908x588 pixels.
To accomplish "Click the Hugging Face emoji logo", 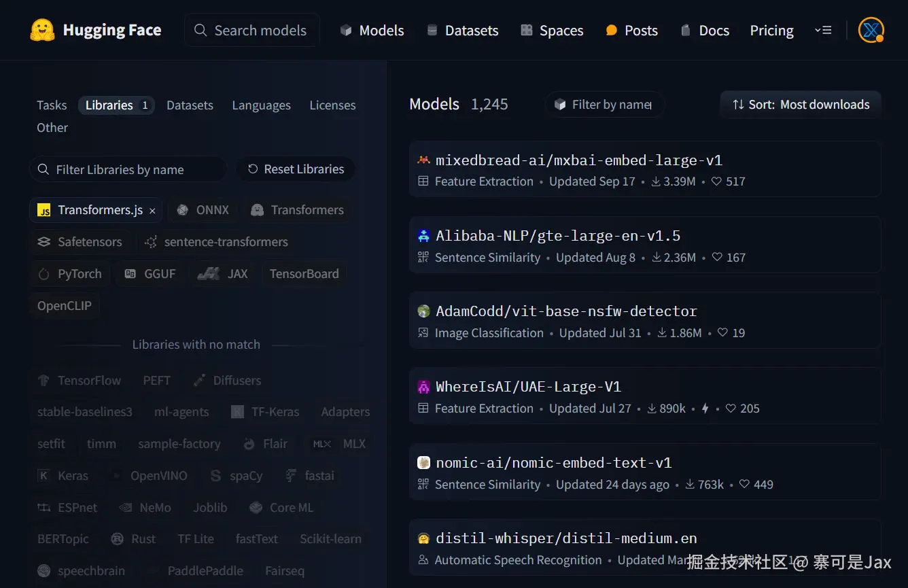I will [x=42, y=30].
